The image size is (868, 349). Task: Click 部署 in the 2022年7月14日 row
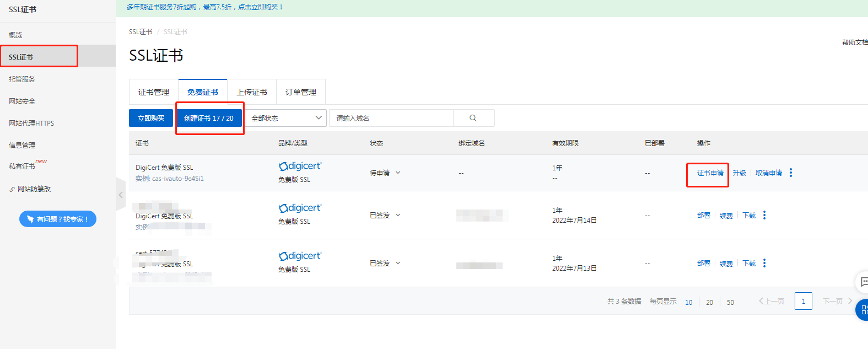(x=704, y=215)
